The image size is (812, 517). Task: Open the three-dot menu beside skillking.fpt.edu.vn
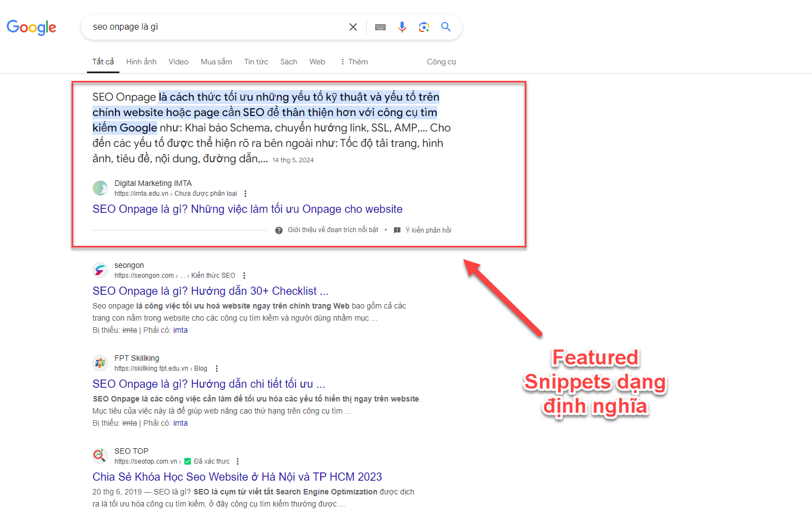217,369
